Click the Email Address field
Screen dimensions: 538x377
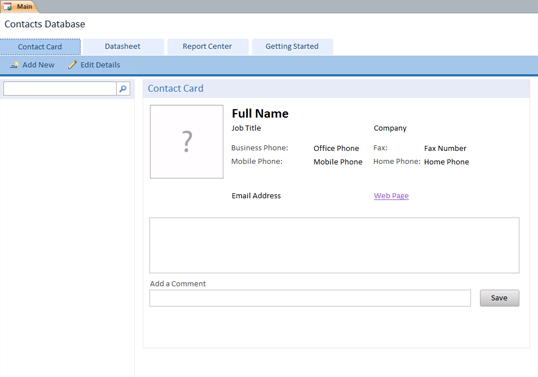tap(256, 196)
